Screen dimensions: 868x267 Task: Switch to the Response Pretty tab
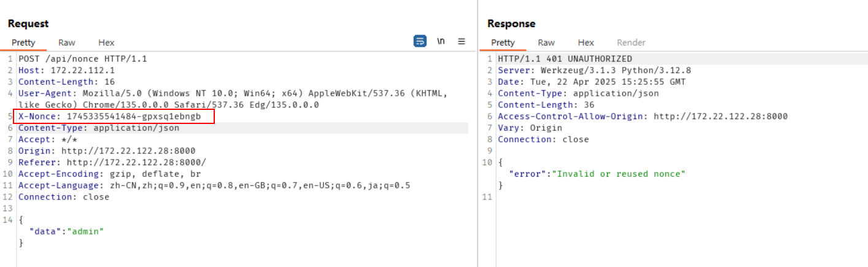[x=503, y=42]
